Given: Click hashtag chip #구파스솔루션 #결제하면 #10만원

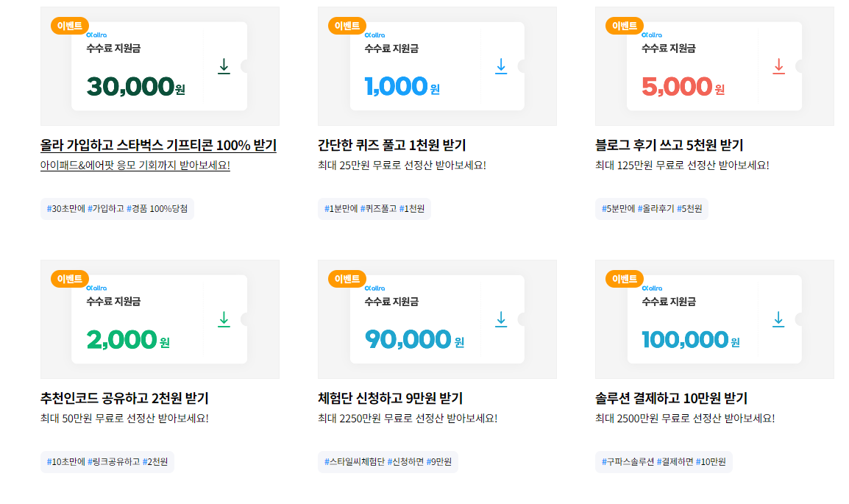Looking at the screenshot, I should point(664,462).
